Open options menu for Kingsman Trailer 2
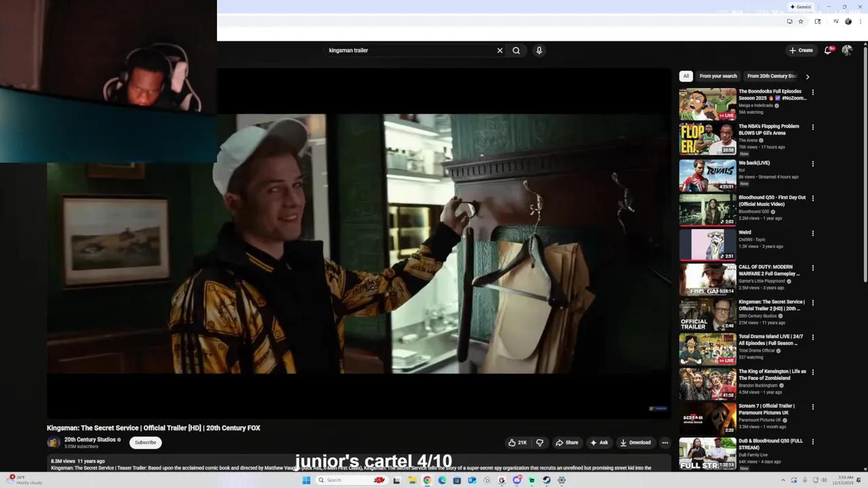 812,303
